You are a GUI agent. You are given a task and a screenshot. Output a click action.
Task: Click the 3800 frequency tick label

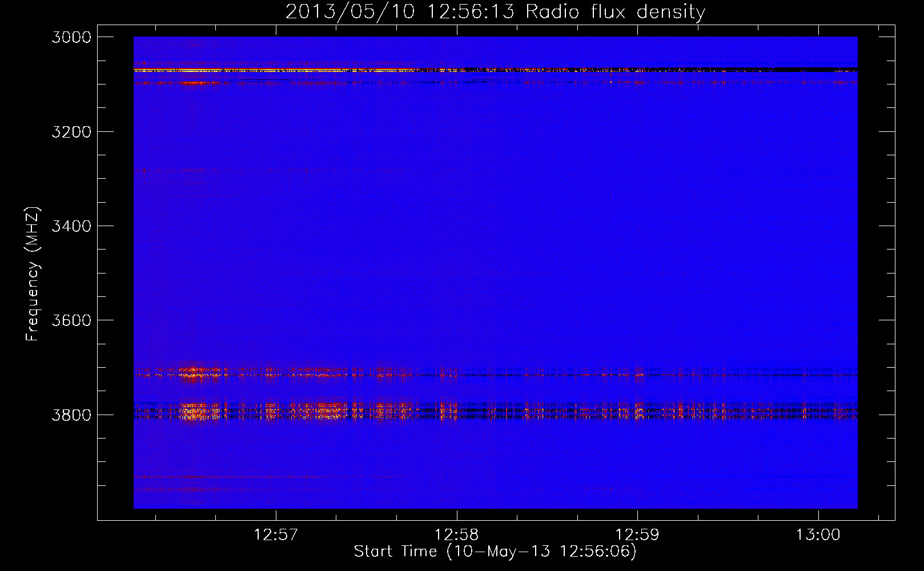(x=71, y=415)
